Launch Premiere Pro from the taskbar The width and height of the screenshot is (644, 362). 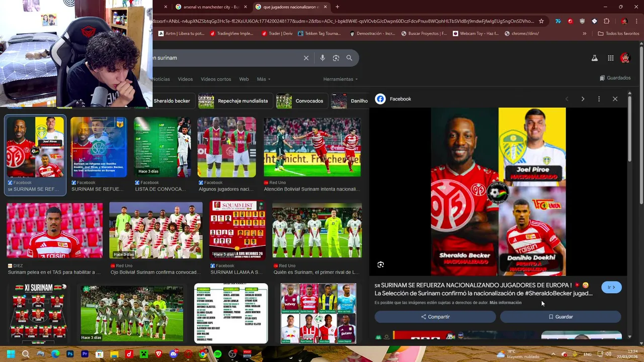point(85,354)
